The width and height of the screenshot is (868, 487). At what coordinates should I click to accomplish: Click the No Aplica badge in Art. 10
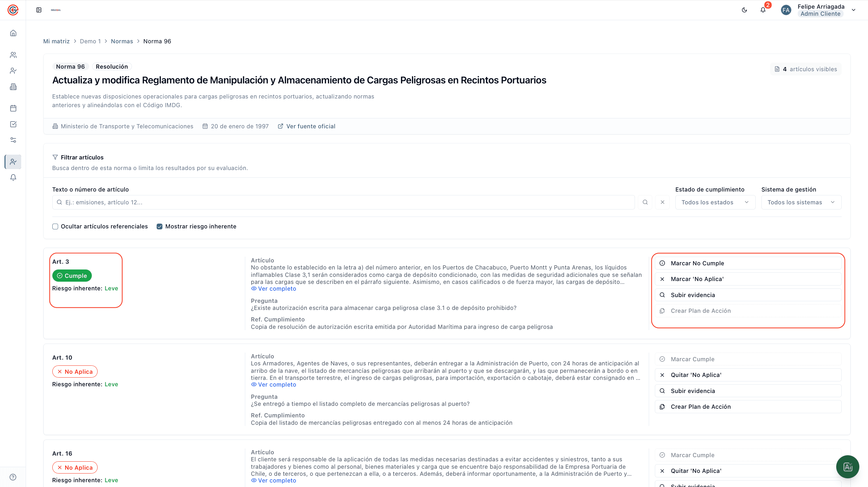[x=75, y=372]
